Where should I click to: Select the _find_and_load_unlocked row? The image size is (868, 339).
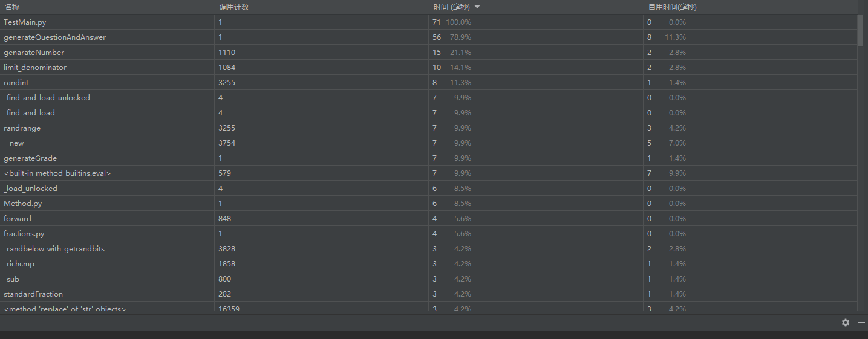pyautogui.click(x=428, y=97)
